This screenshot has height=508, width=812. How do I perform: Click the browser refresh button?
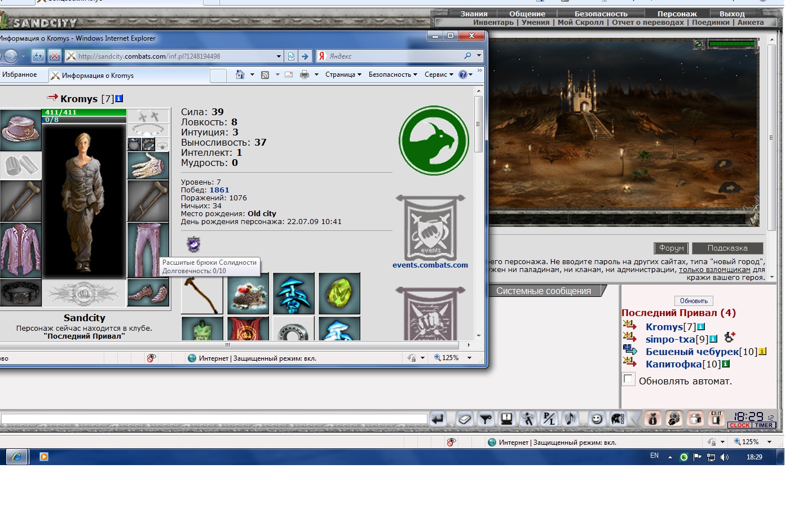[38, 56]
